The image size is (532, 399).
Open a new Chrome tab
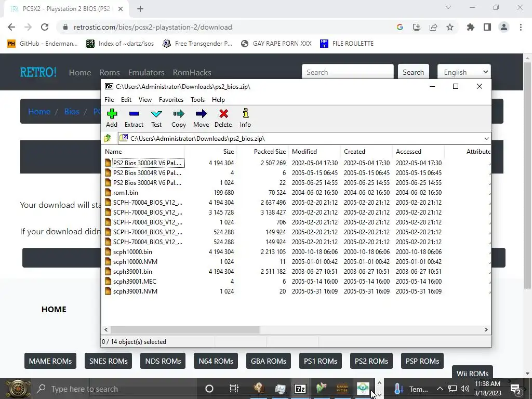140,9
